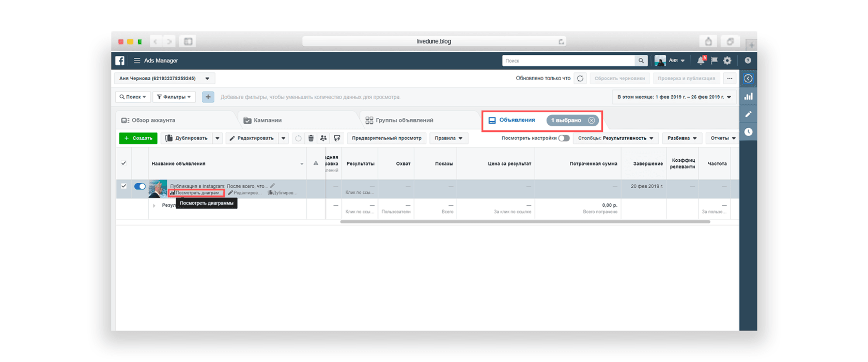Click the top search input field

point(568,61)
